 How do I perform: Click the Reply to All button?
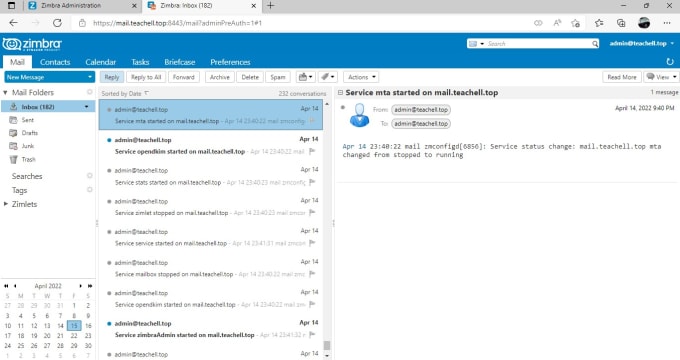[x=146, y=77]
